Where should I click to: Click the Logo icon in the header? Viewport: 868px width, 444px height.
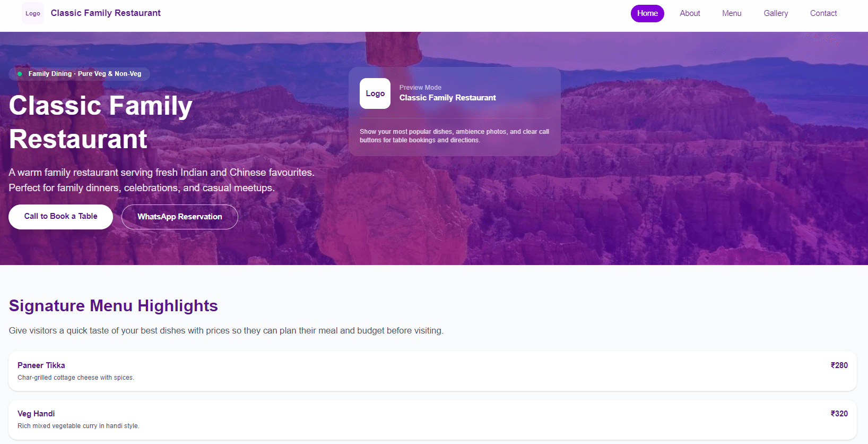tap(33, 13)
